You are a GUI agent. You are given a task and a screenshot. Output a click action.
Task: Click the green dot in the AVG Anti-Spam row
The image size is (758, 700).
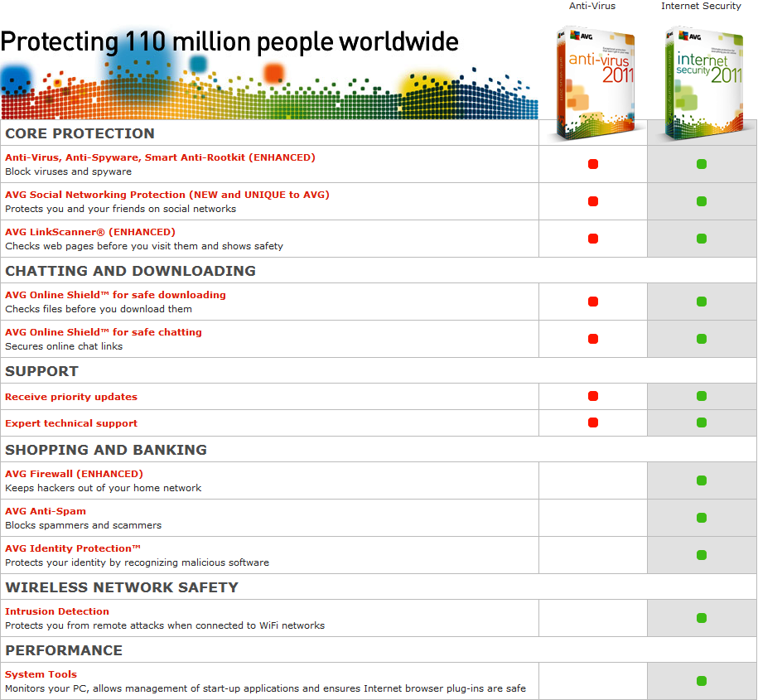(702, 518)
